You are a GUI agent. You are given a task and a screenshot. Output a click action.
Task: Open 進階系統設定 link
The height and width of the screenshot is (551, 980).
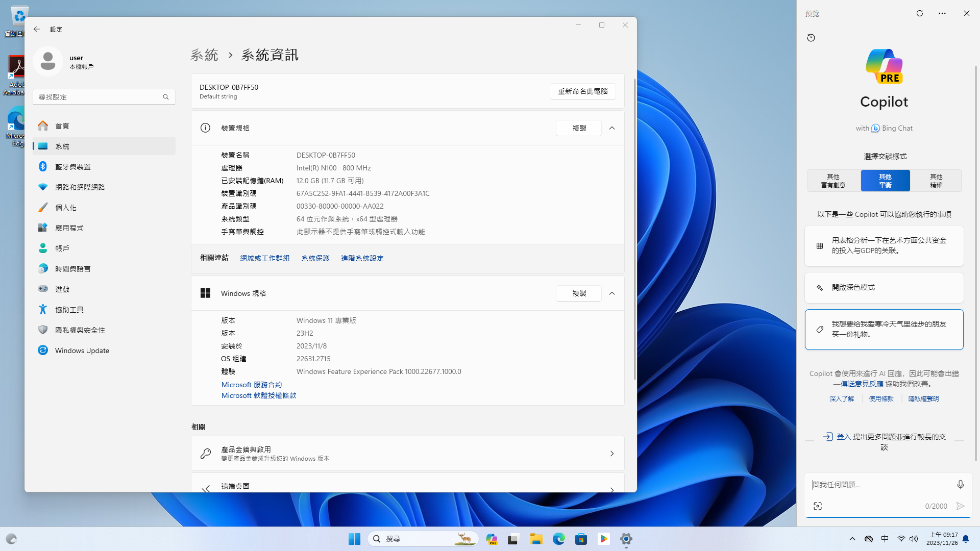tap(362, 258)
